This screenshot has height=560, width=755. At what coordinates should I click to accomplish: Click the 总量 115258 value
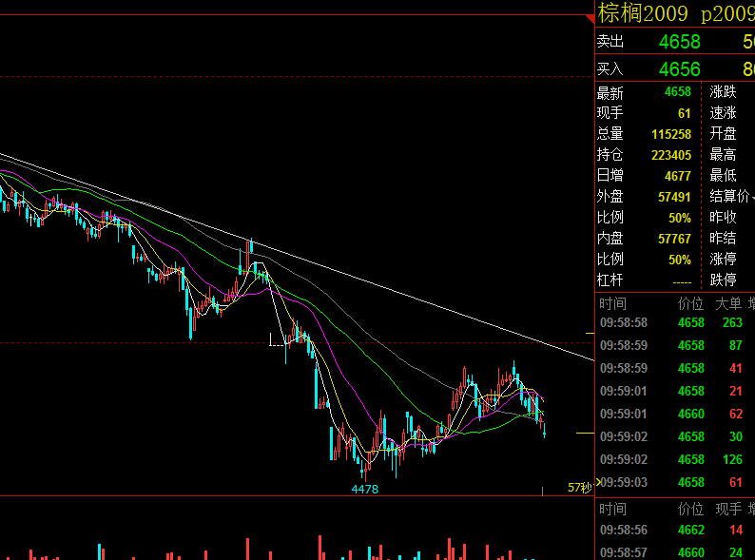pyautogui.click(x=671, y=134)
